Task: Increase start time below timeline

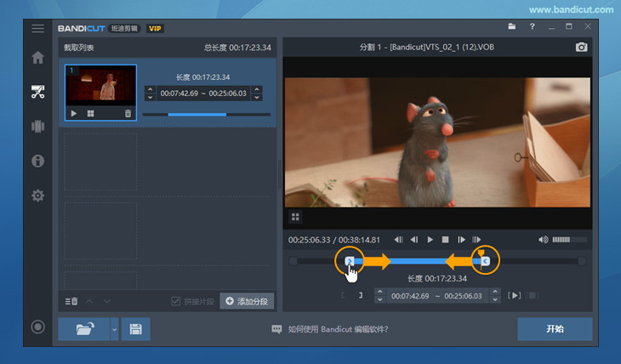Action: click(379, 292)
